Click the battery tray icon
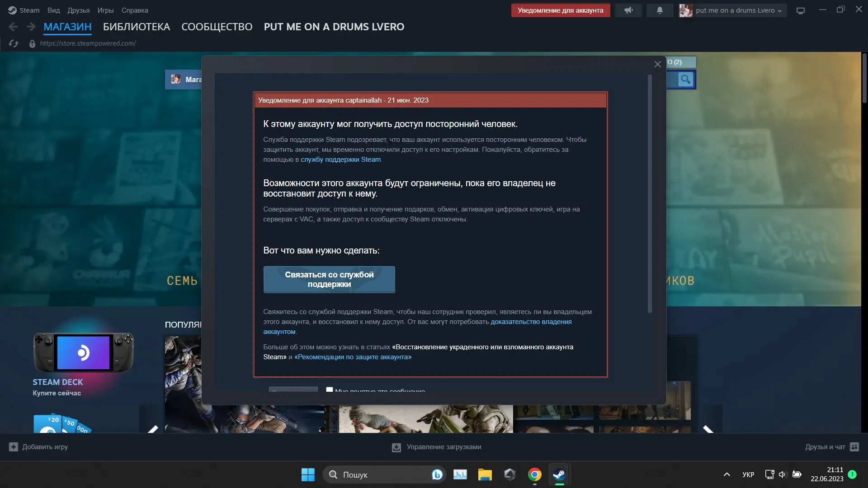The image size is (868, 488). pyautogui.click(x=797, y=474)
